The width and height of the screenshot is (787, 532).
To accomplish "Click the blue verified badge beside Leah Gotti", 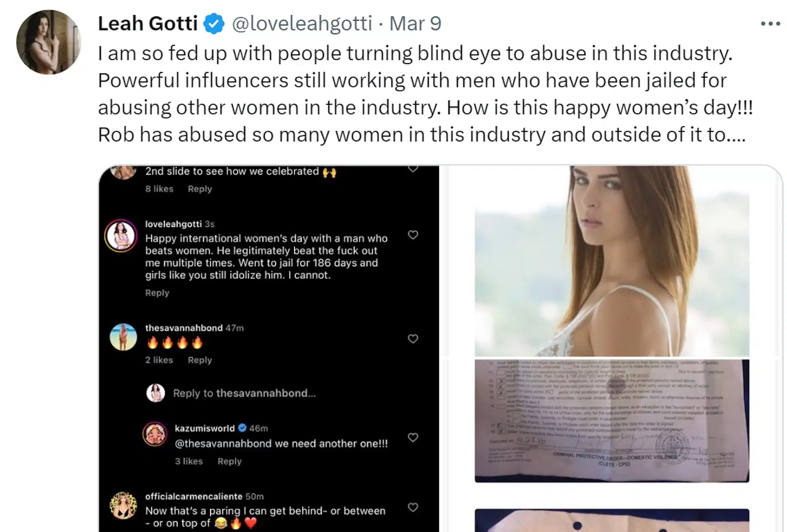I will point(214,23).
